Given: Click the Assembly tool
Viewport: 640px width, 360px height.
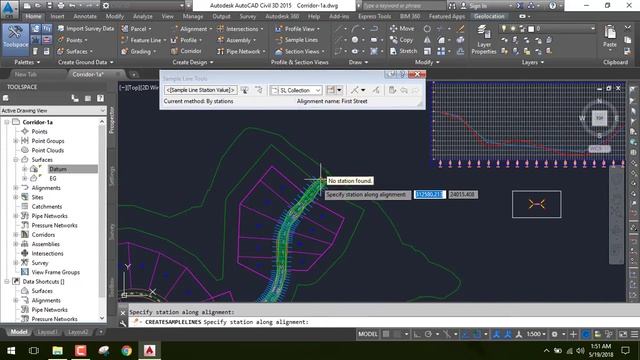Looking at the screenshot, I should (237, 40).
